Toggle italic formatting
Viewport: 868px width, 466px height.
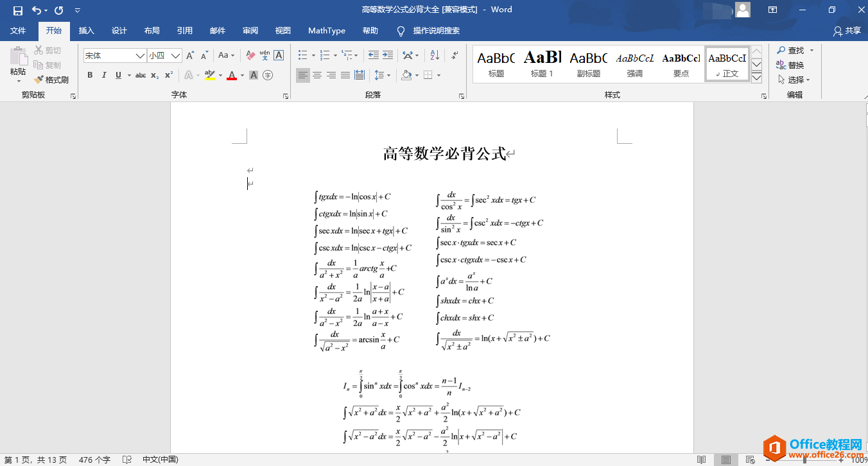tap(104, 75)
